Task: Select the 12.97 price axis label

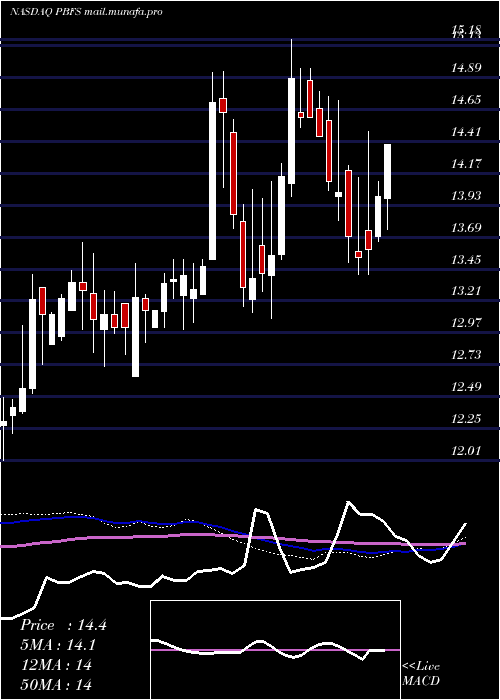Action: tap(466, 323)
